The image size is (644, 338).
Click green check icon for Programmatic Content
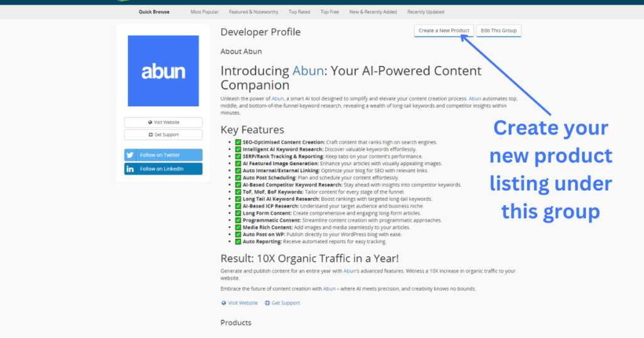pyautogui.click(x=238, y=221)
